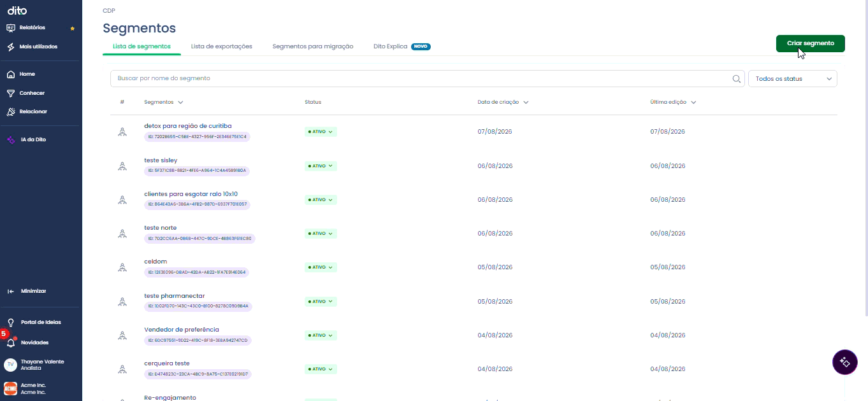Open segment cerqueira teste
868x401 pixels.
[x=167, y=363]
